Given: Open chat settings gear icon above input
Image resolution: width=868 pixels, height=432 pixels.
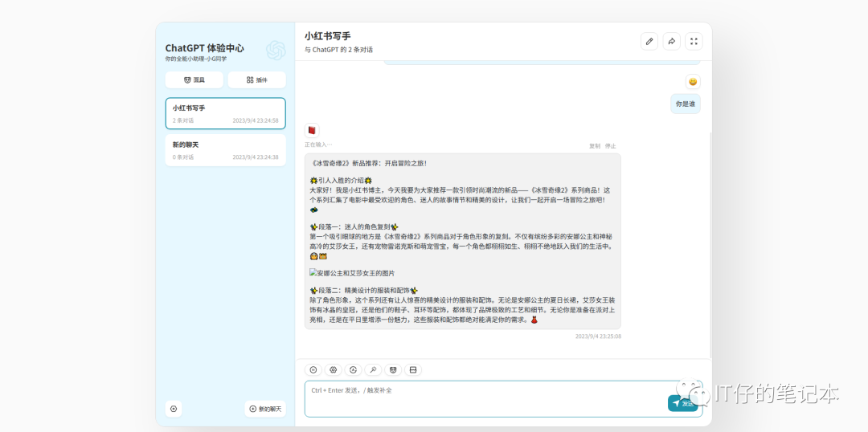Looking at the screenshot, I should (334, 370).
